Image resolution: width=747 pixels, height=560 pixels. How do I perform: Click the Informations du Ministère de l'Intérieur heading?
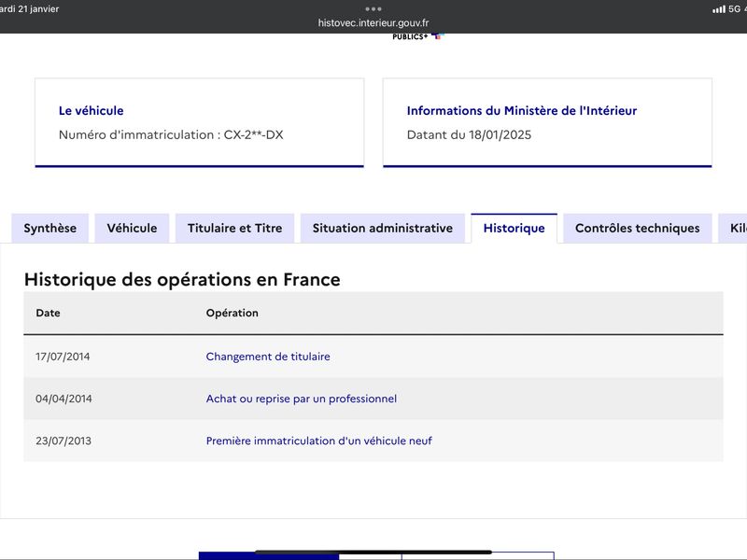522,110
